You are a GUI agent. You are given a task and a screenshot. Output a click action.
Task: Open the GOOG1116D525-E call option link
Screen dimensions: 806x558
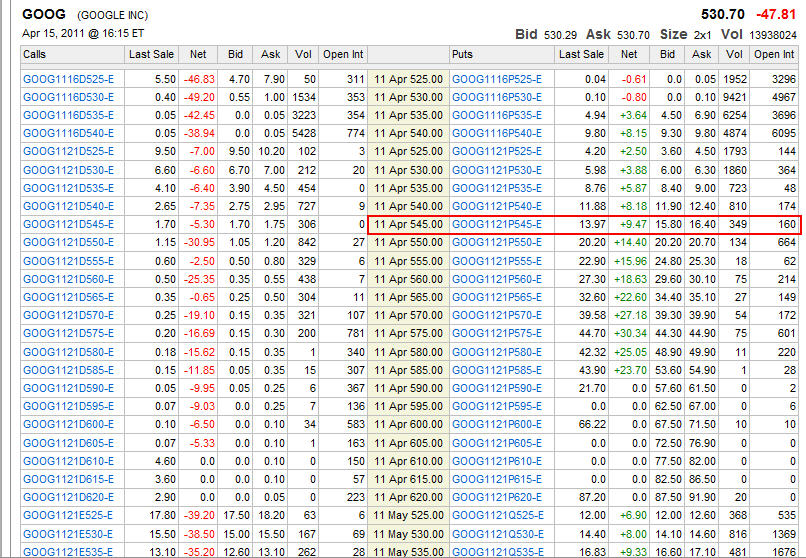[67, 79]
